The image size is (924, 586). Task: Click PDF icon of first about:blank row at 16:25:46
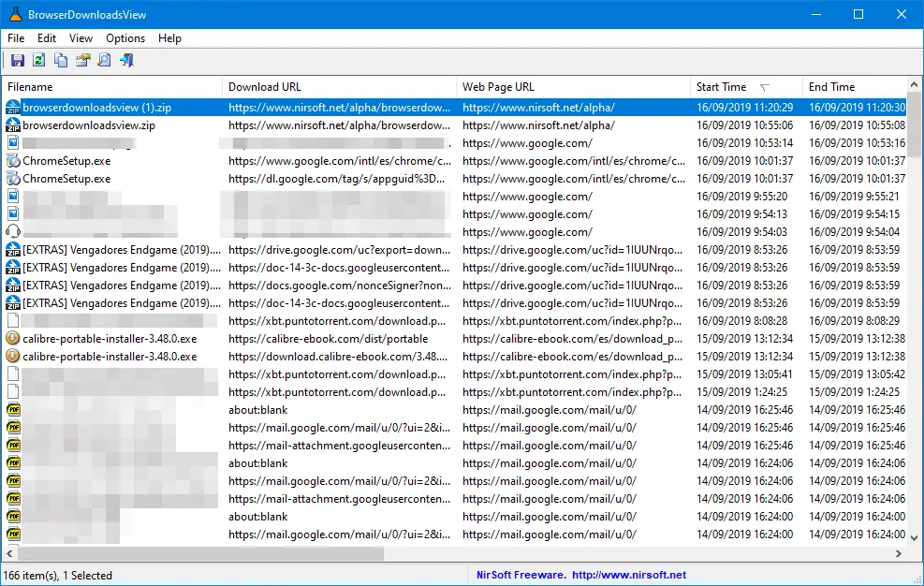tap(13, 409)
